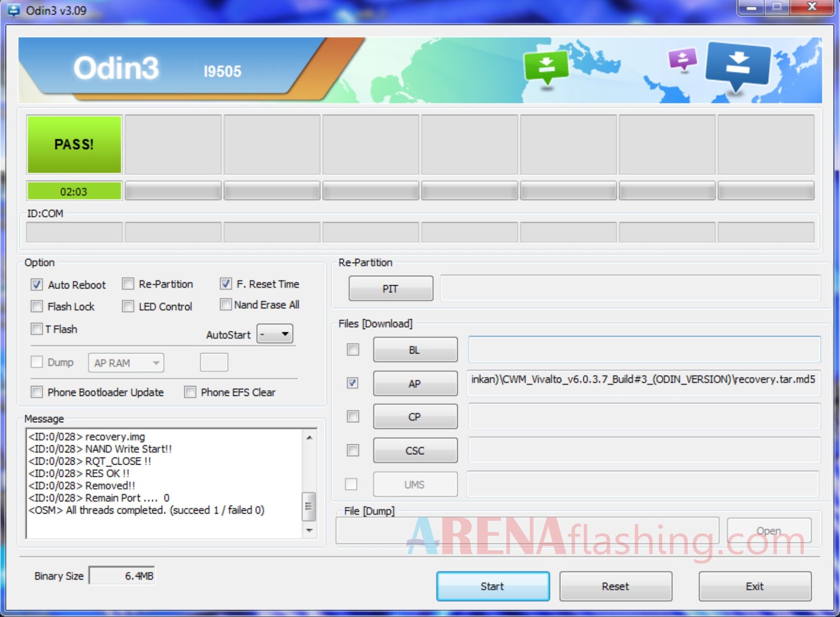Image resolution: width=840 pixels, height=617 pixels.
Task: Tick the checkbox beside the CSC button
Action: click(x=353, y=450)
